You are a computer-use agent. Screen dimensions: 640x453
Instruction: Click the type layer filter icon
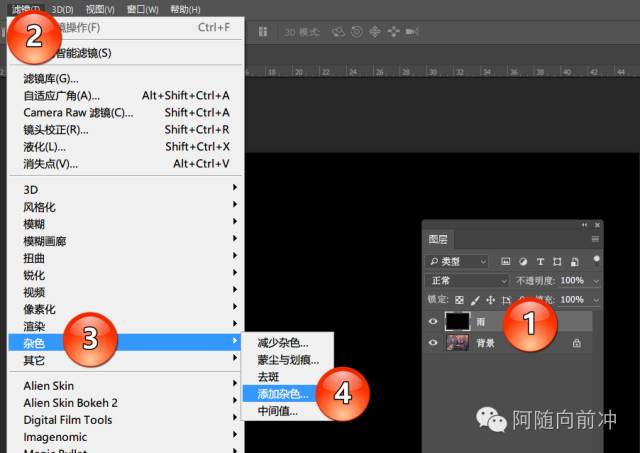(x=540, y=261)
